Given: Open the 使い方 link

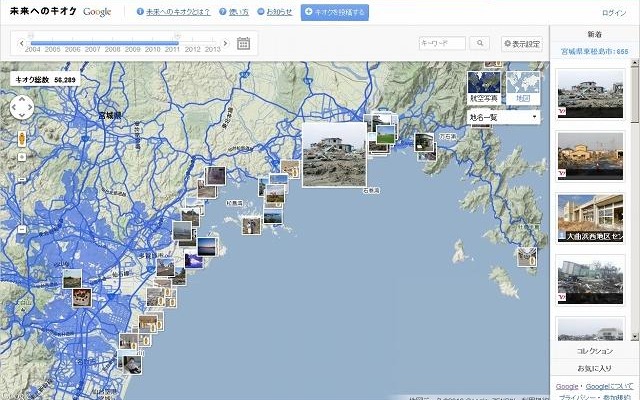Looking at the screenshot, I should 239,12.
